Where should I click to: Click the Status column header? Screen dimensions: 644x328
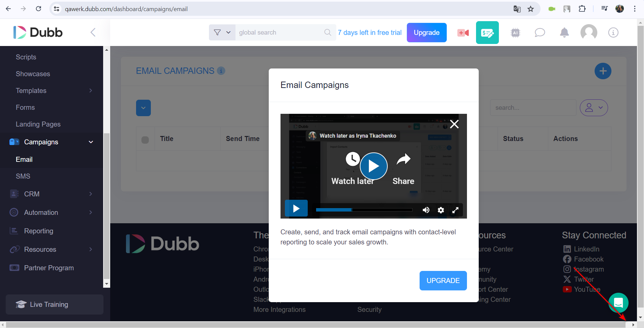[x=513, y=139]
